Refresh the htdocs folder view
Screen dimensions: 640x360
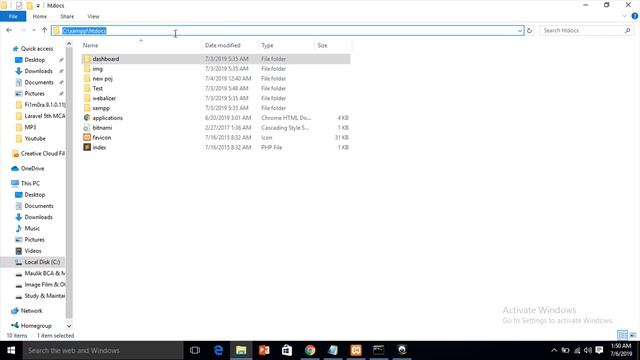[529, 31]
